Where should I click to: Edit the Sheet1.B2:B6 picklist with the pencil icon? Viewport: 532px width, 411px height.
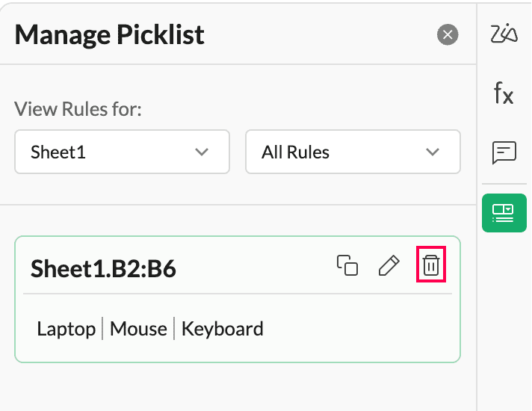pos(389,265)
